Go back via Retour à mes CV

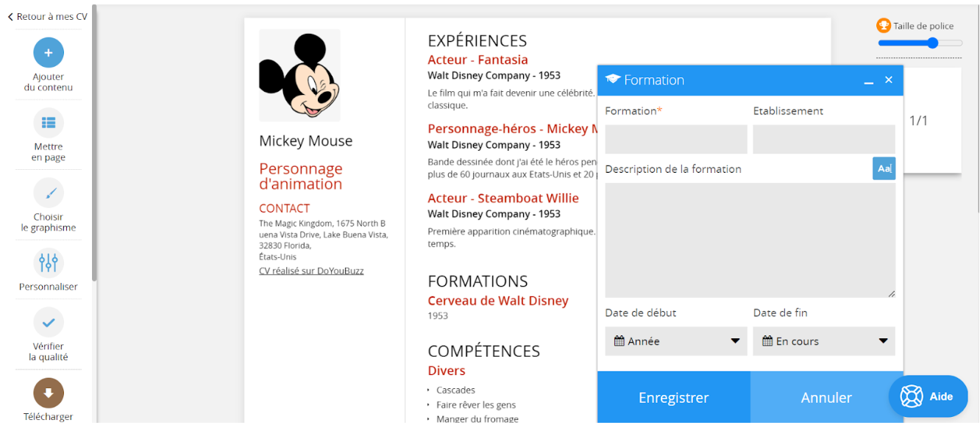pos(47,16)
